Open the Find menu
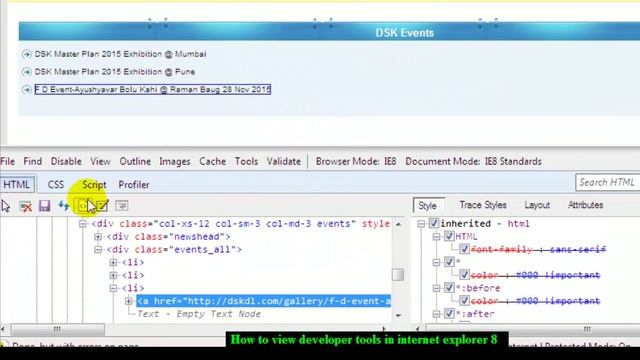This screenshot has width=640, height=360. (x=33, y=161)
